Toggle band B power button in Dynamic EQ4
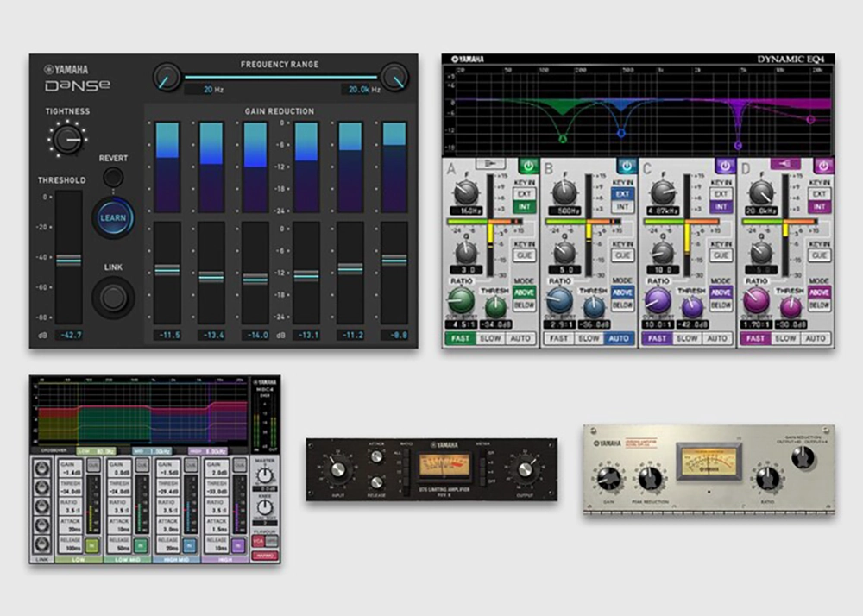 click(x=627, y=165)
